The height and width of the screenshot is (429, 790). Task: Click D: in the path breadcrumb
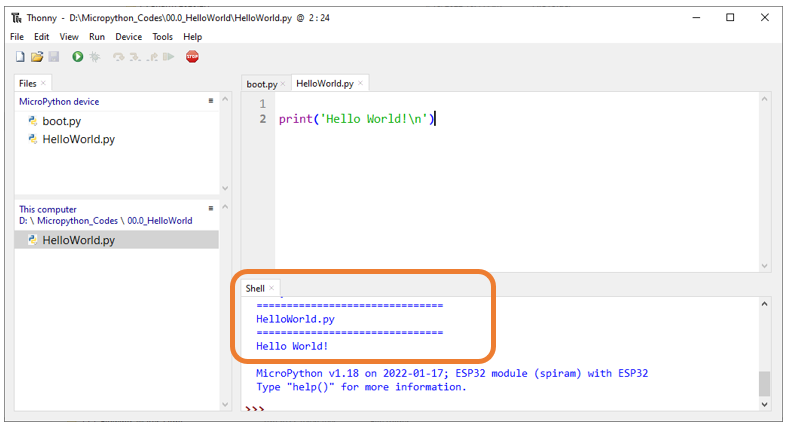[23, 221]
